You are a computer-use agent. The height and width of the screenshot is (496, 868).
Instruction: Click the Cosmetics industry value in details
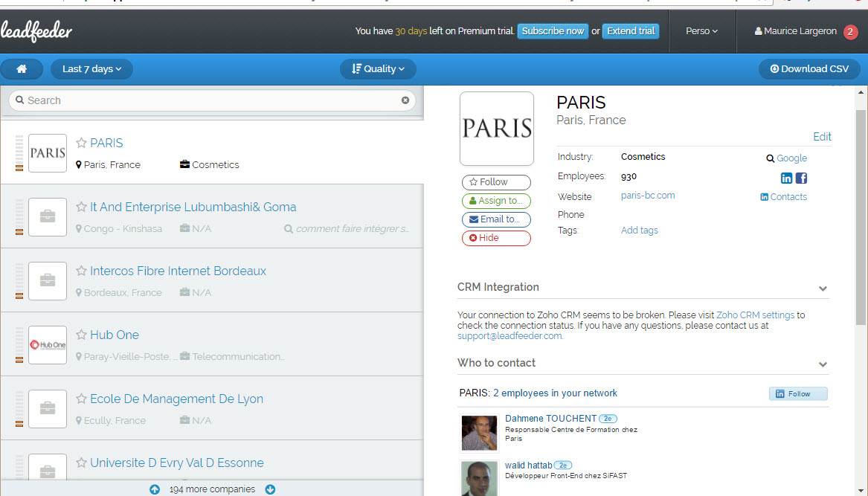(x=643, y=157)
